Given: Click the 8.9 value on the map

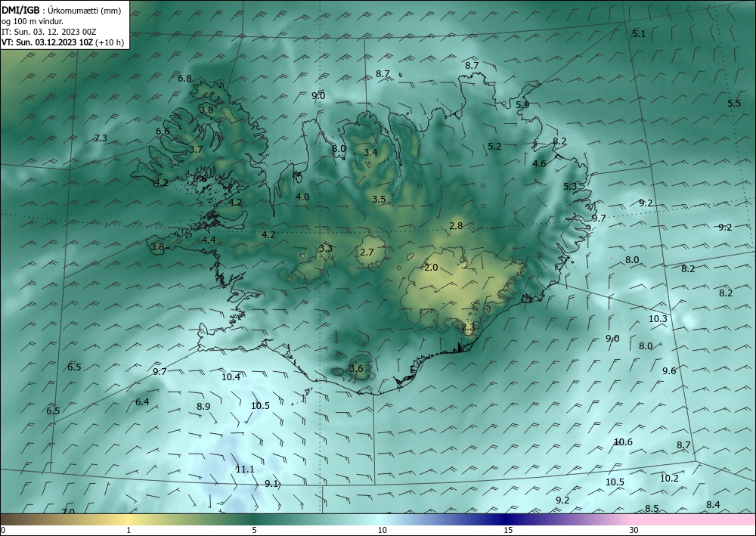Looking at the screenshot, I should point(203,406).
